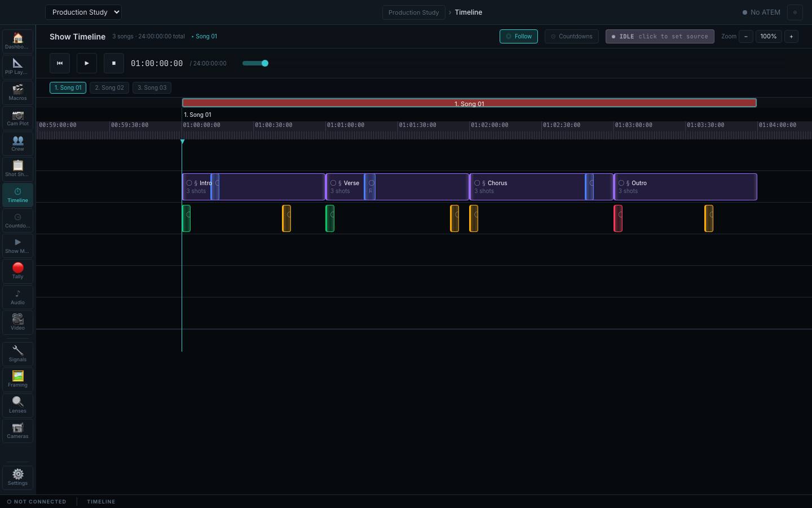Viewport: 812px width, 508px height.
Task: Click the blue marker in Verse section
Action: [370, 187]
